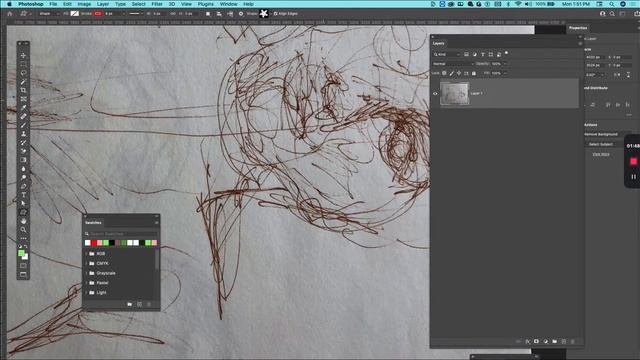Select the Clone Stamp tool
The height and width of the screenshot is (360, 640).
tap(23, 134)
